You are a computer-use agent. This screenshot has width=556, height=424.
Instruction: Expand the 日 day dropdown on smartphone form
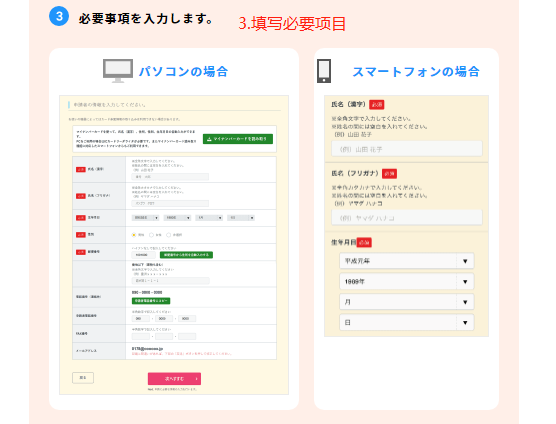pyautogui.click(x=407, y=323)
